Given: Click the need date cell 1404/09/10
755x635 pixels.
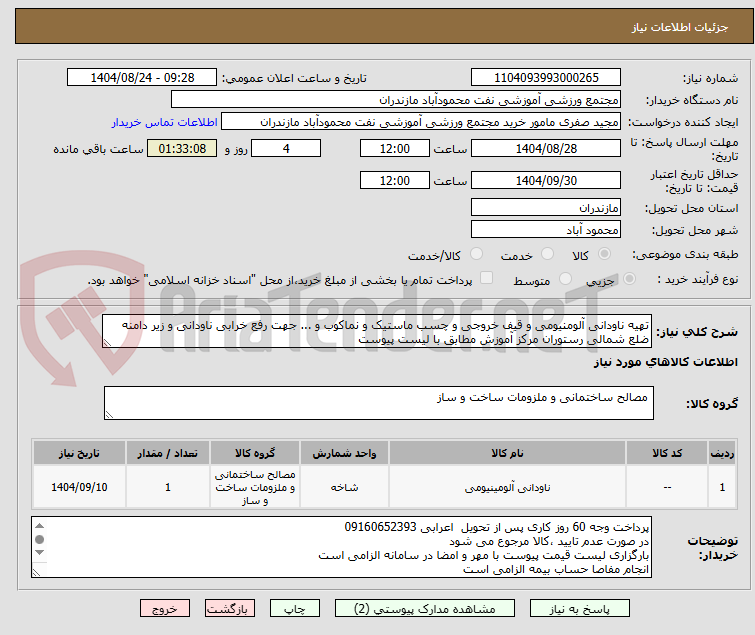Looking at the screenshot, I should (x=79, y=487).
